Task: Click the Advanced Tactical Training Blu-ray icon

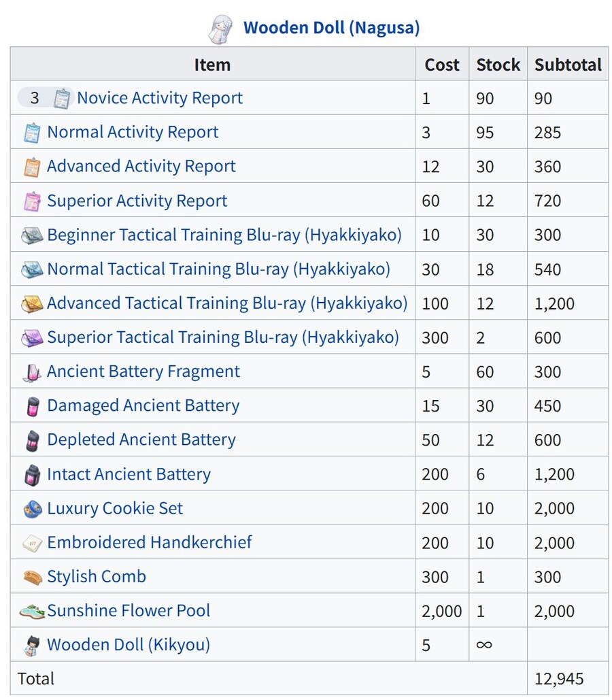Action: (32, 304)
